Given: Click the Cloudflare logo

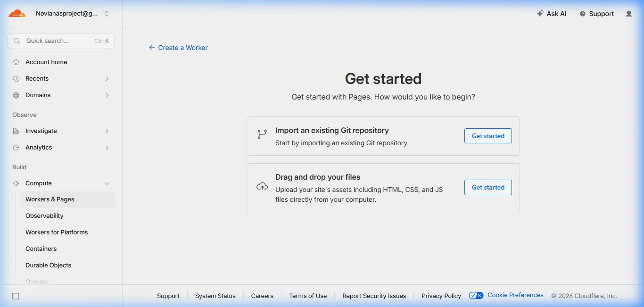Looking at the screenshot, I should [17, 14].
